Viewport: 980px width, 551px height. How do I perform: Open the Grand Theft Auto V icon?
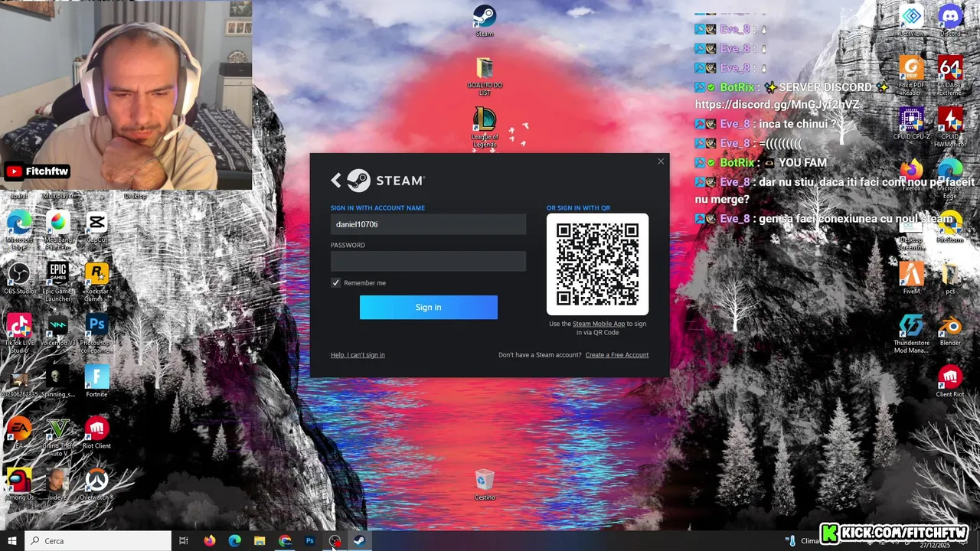(58, 436)
